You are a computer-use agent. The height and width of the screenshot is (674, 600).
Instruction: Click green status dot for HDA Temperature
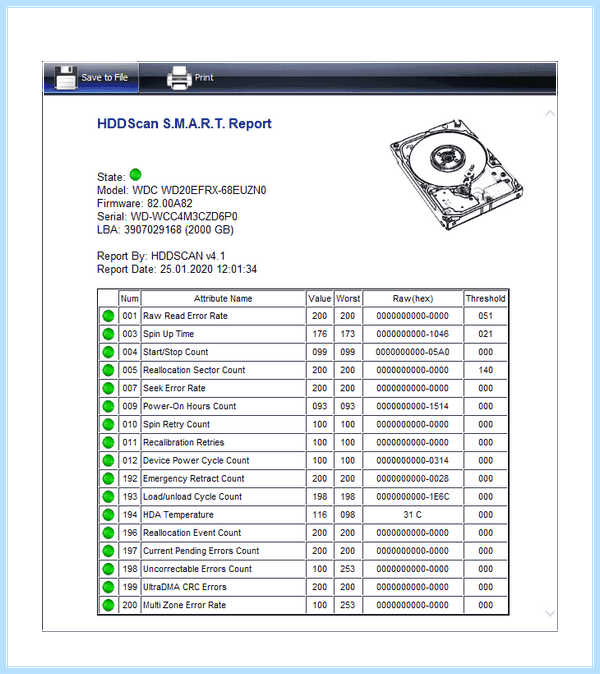tap(108, 515)
